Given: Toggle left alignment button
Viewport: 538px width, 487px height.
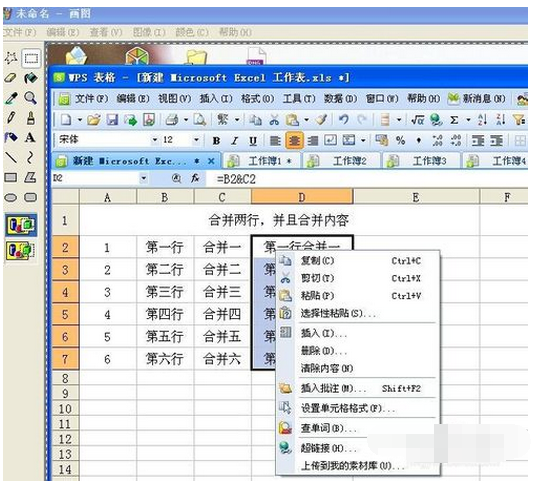Looking at the screenshot, I should coord(275,140).
